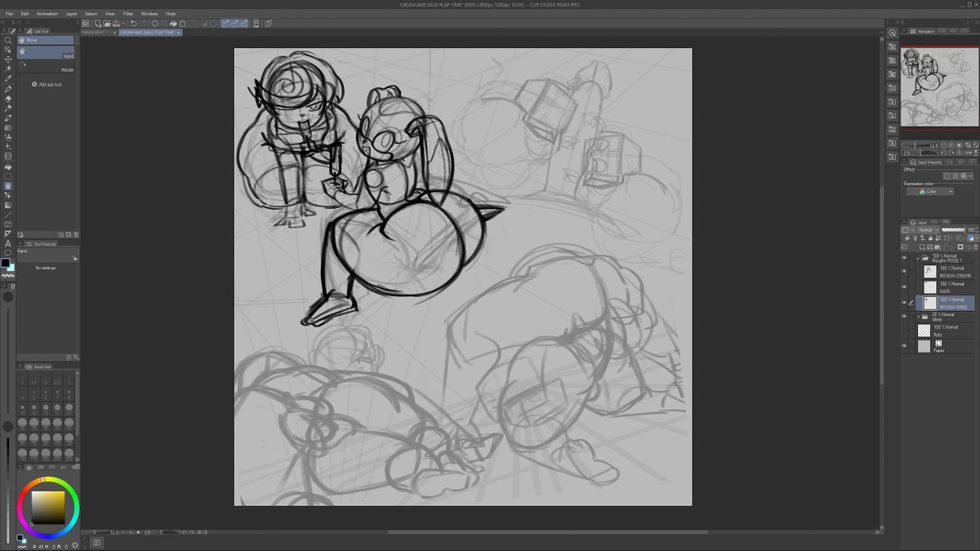
Task: Open the Window menu
Action: click(149, 14)
